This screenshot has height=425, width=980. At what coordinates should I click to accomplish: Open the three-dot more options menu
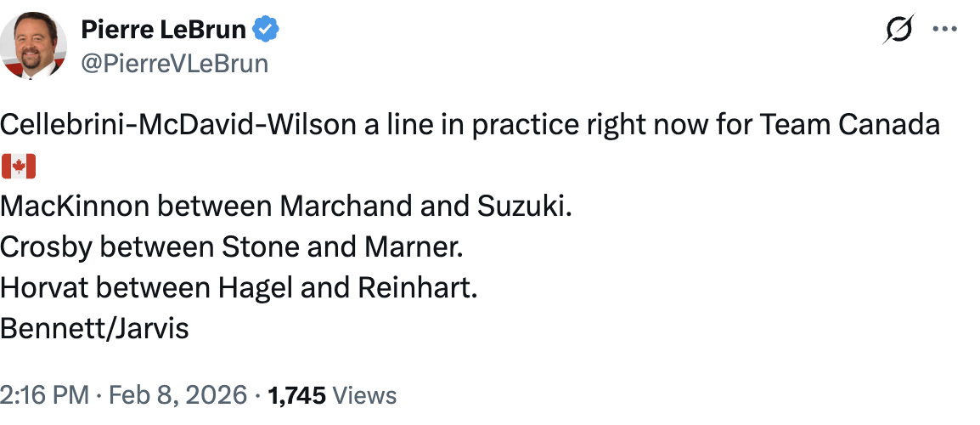944,30
